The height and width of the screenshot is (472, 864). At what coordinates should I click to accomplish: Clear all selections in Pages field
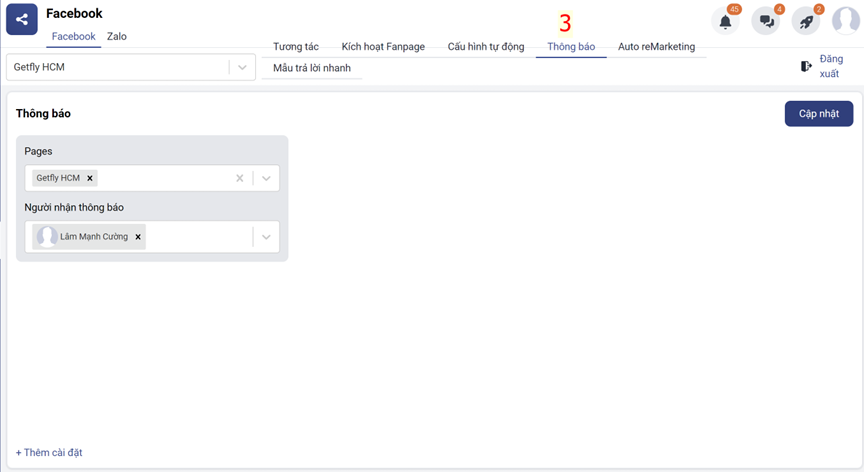[239, 178]
